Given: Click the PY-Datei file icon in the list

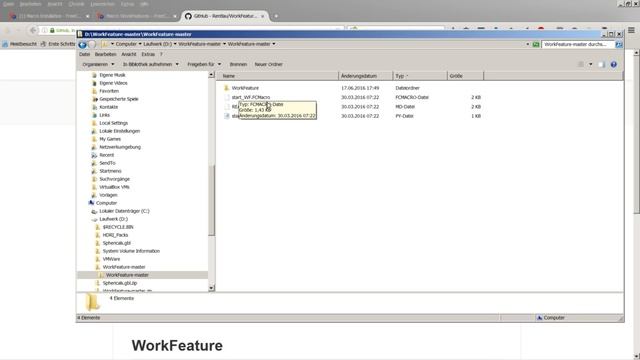Looking at the screenshot, I should (227, 116).
